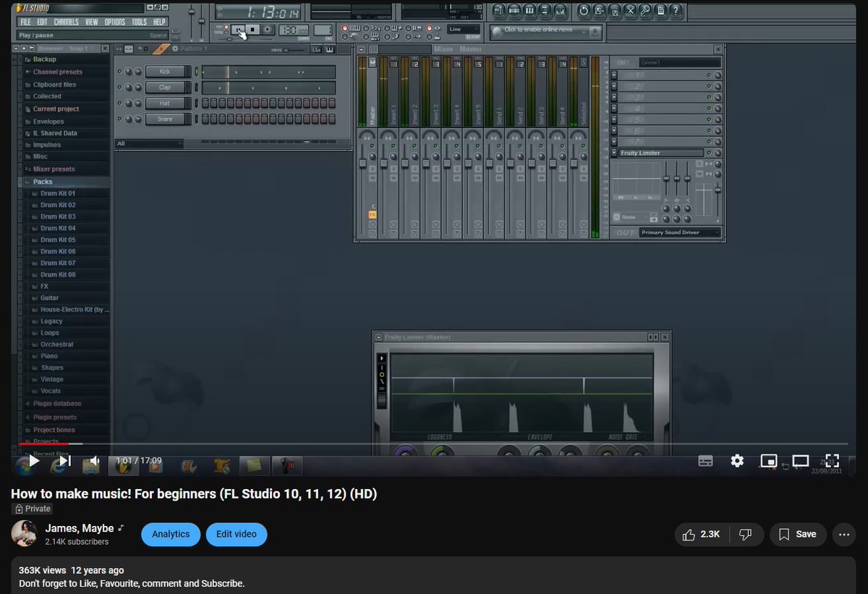Click the Insert 1 track volume fader

[383, 163]
